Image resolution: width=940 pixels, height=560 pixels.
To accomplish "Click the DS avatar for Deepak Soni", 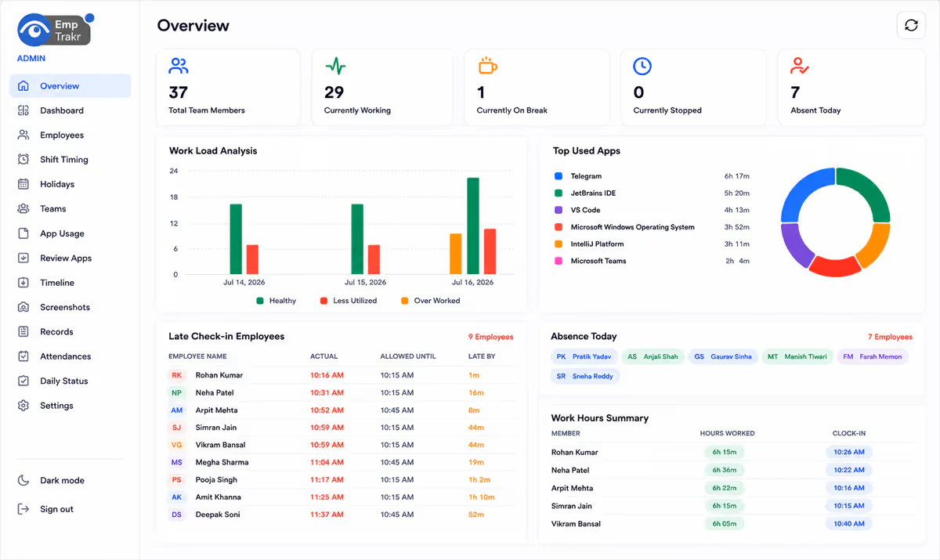I will 177,515.
